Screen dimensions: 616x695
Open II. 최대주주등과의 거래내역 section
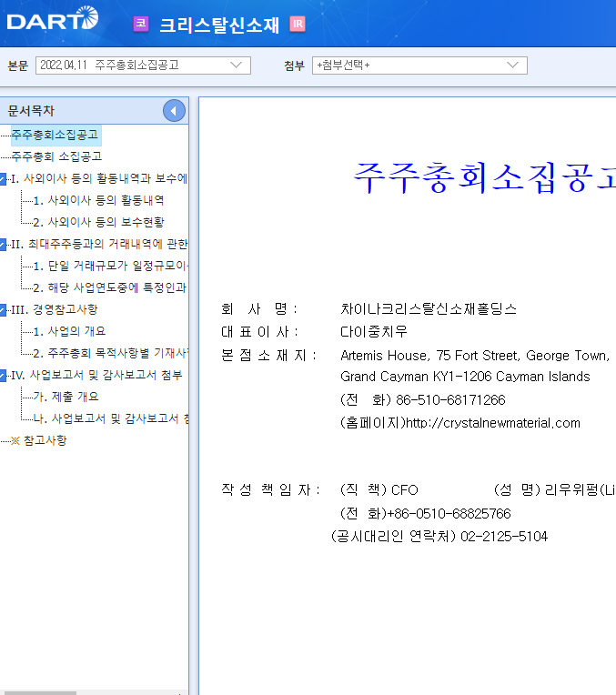(99, 244)
